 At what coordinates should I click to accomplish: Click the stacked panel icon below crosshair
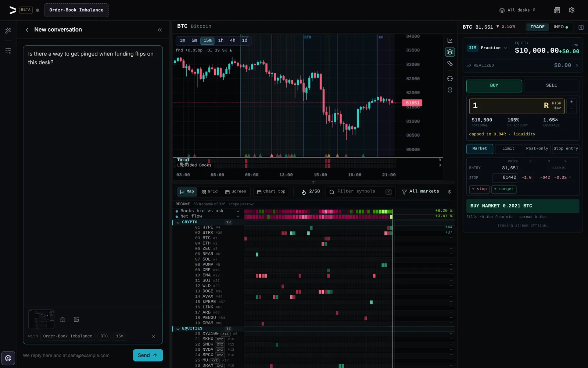point(450,90)
